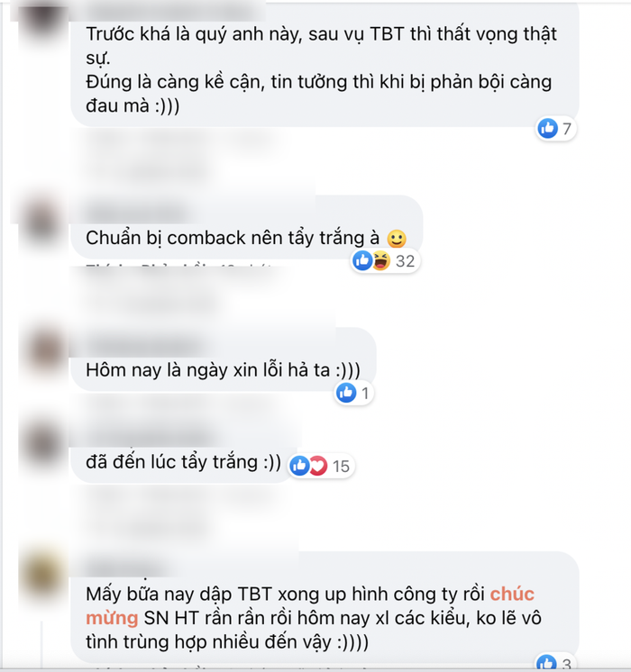Screen dimensions: 631x672
Task: Click avatar beside 'Mấy bữa nay dập TBT' comment
Action: [42, 577]
